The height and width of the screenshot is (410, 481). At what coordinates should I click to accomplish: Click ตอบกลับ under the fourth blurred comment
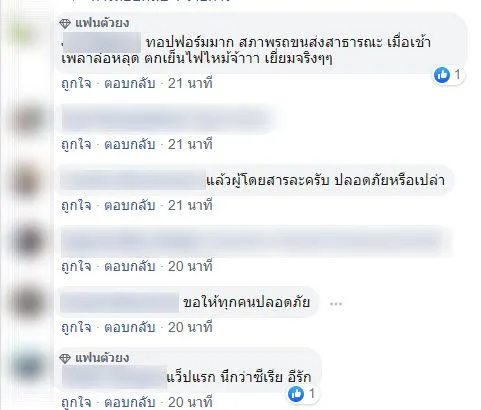pyautogui.click(x=130, y=266)
